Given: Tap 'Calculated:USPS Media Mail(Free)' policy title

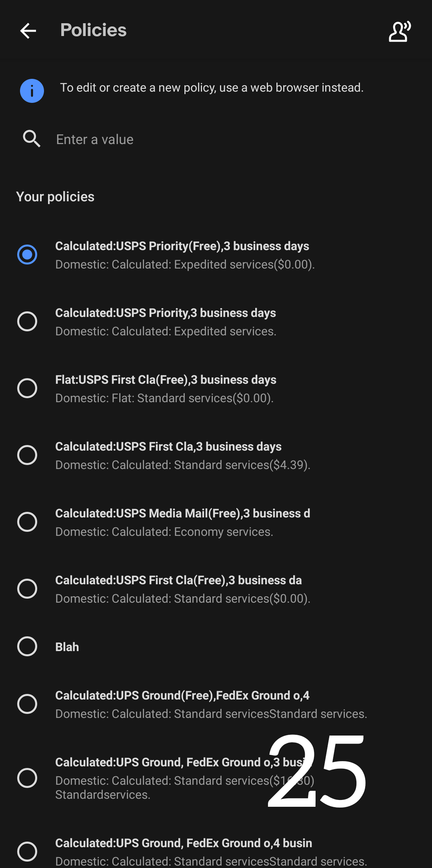Looking at the screenshot, I should click(x=182, y=513).
